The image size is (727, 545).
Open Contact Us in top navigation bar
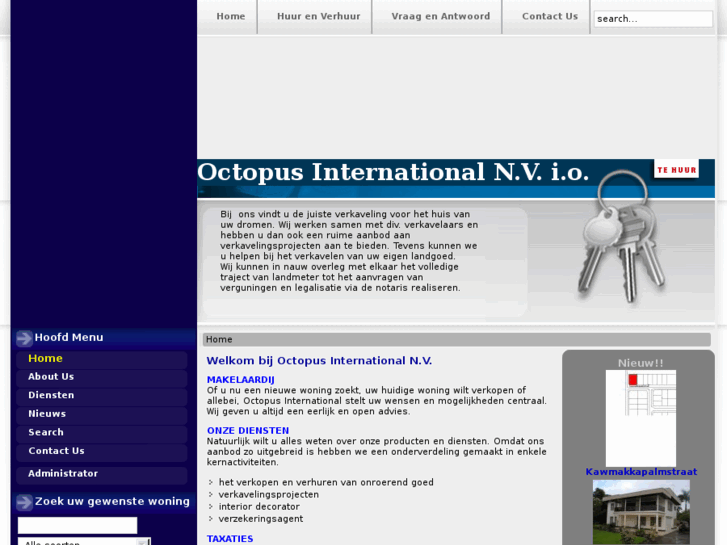(x=549, y=16)
